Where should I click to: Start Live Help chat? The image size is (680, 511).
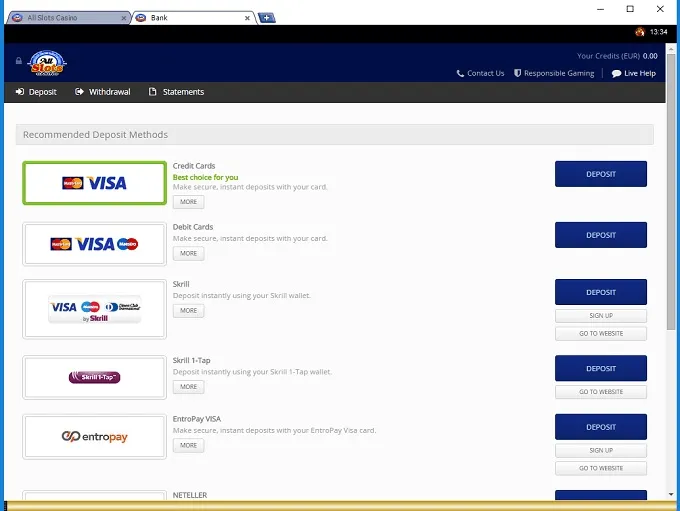pyautogui.click(x=634, y=73)
